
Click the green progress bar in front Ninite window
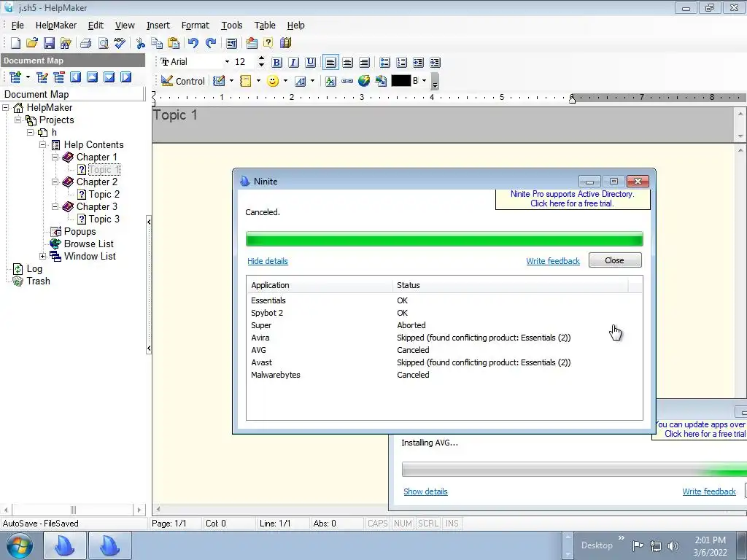click(x=444, y=239)
